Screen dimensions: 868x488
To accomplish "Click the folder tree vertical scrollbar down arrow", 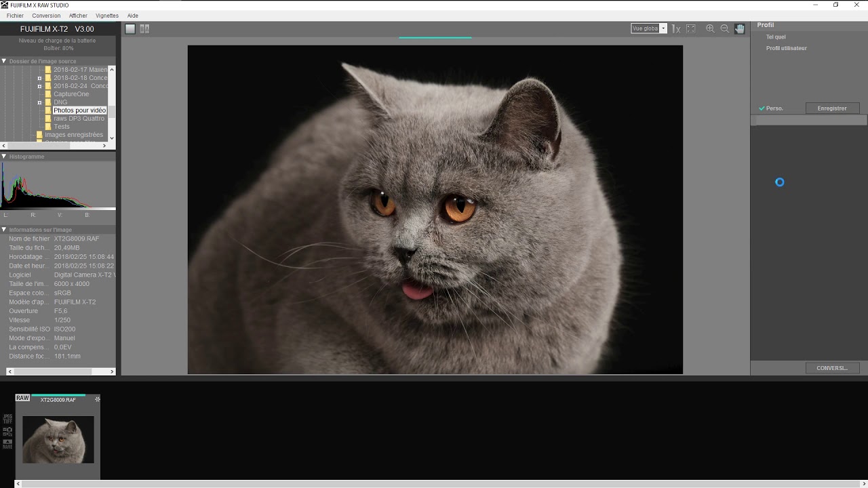I will [x=112, y=138].
